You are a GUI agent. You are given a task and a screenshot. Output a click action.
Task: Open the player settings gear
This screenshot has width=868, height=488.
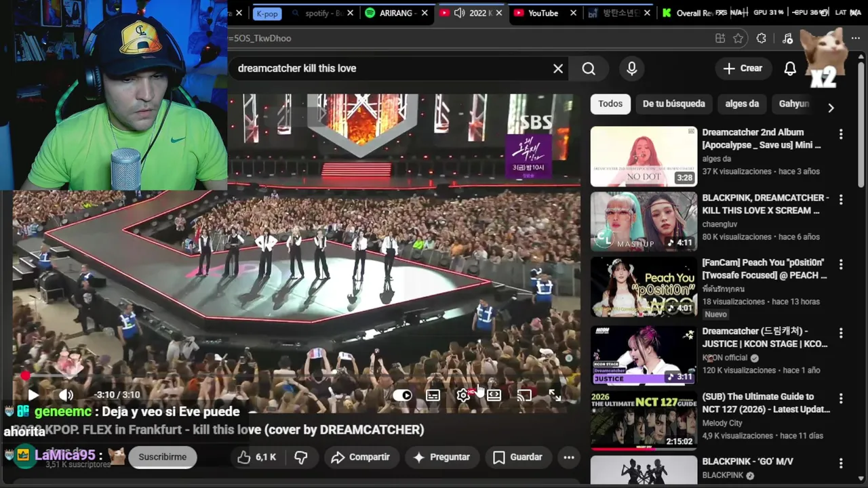coord(463,395)
